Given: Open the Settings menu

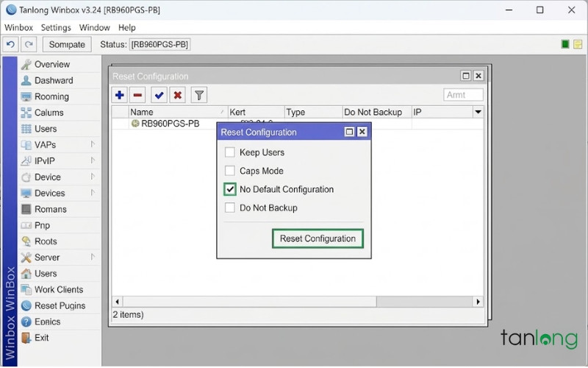Looking at the screenshot, I should click(x=56, y=27).
